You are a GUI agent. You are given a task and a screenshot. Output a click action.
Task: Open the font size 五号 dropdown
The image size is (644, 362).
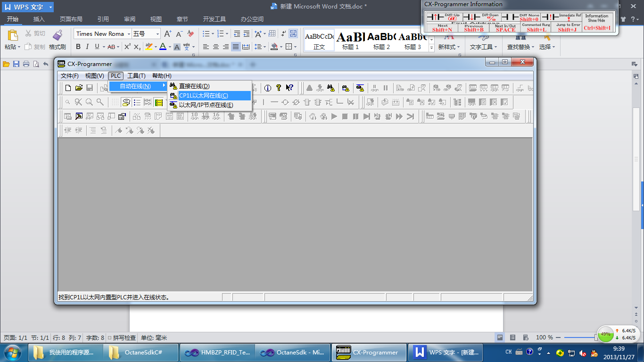pos(157,34)
